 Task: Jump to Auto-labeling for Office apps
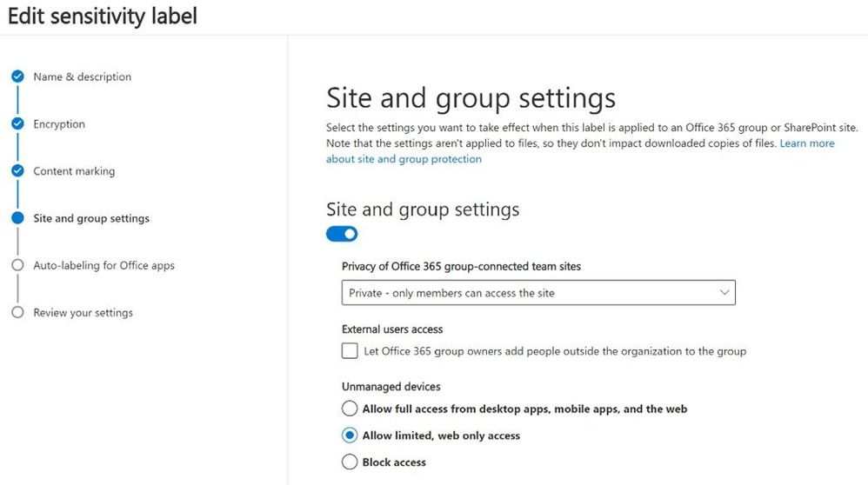103,265
